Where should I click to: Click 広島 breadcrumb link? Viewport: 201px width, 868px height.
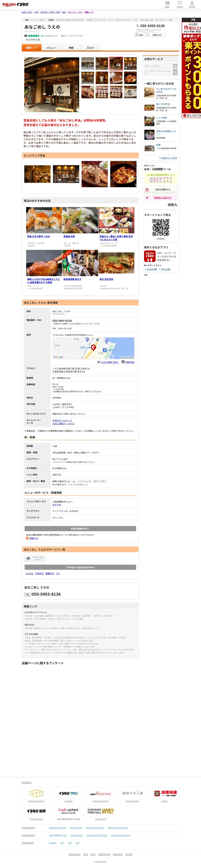(36, 12)
